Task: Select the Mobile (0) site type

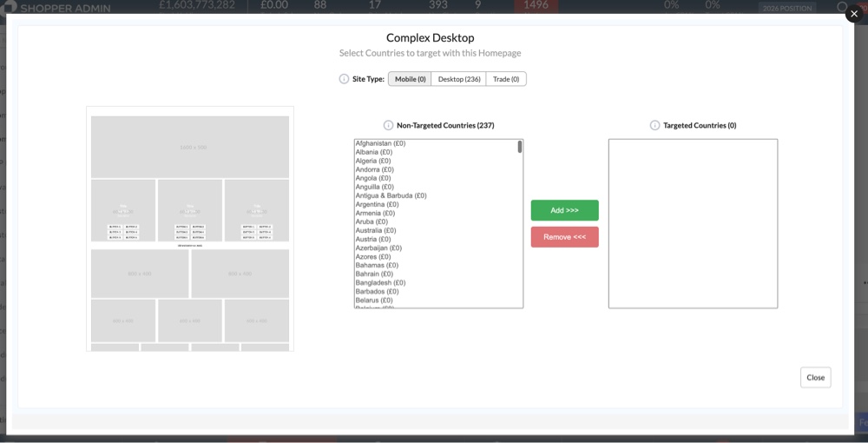Action: point(410,79)
